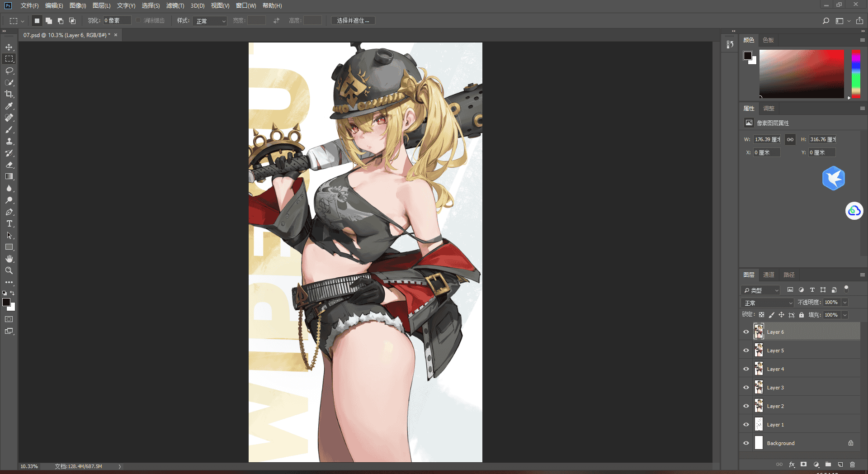Select the Lasso tool
Viewport: 868px width, 474px height.
[9, 71]
